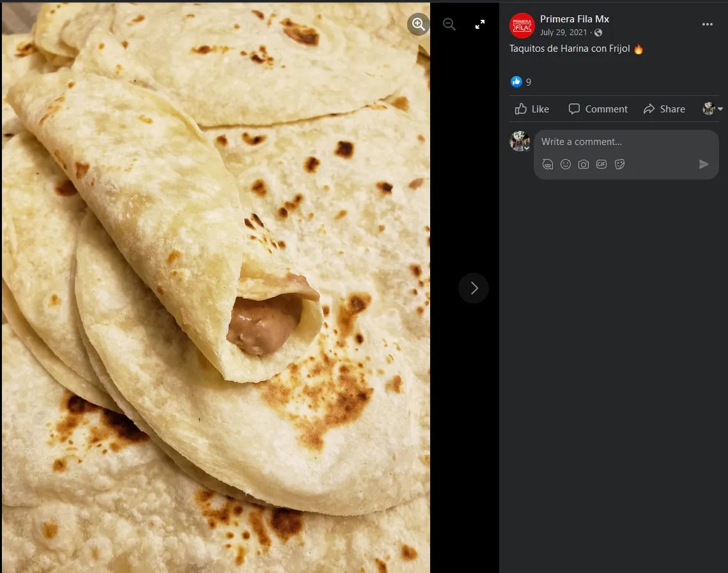Send the comment
This screenshot has width=728, height=573.
click(x=704, y=164)
